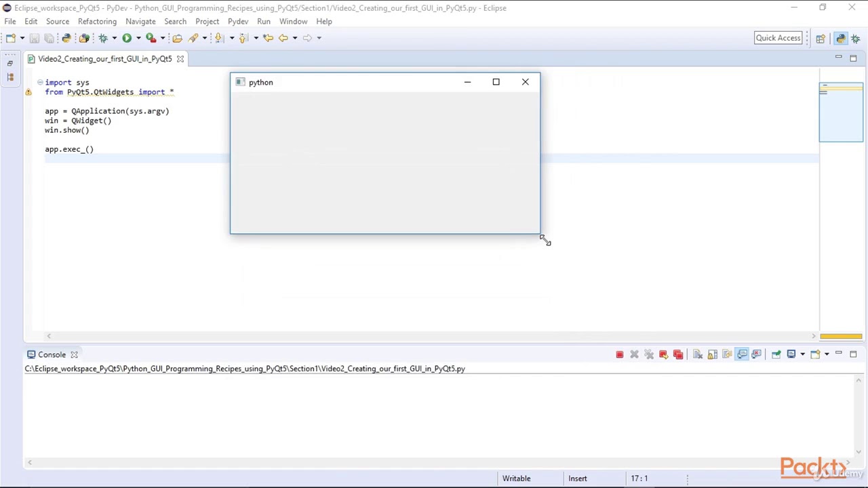Open the Help menu

324,21
